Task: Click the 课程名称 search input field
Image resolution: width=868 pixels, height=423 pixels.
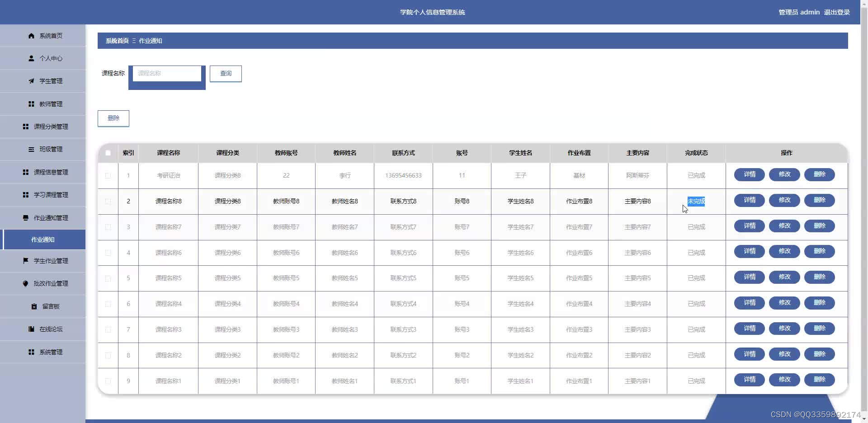Action: tap(167, 73)
